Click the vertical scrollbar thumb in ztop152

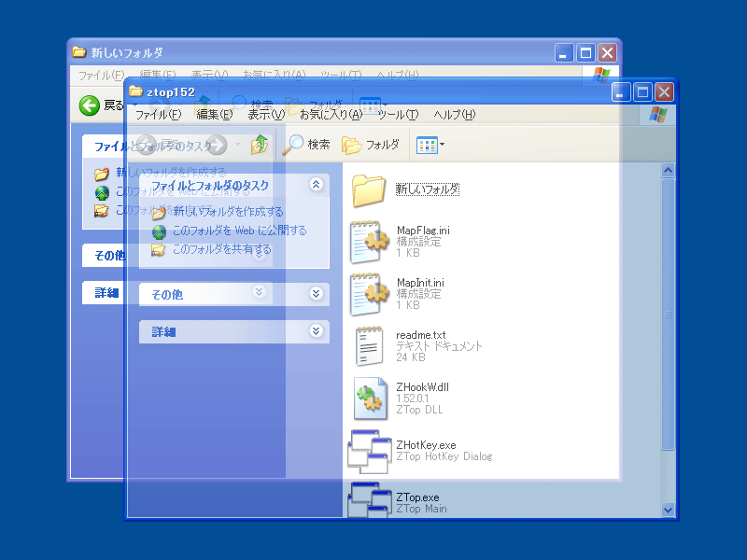[668, 314]
